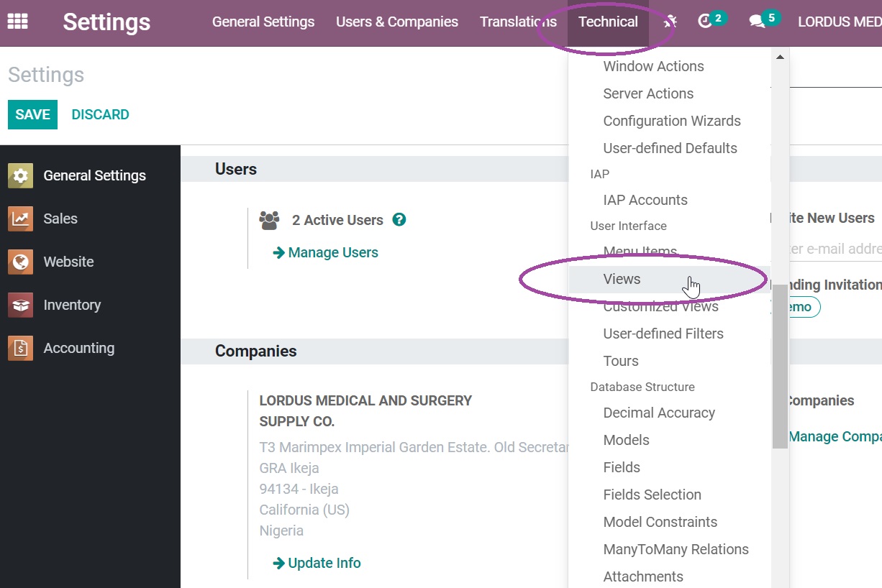The height and width of the screenshot is (588, 882).
Task: Select Views in the Technical dropdown
Action: point(669,279)
